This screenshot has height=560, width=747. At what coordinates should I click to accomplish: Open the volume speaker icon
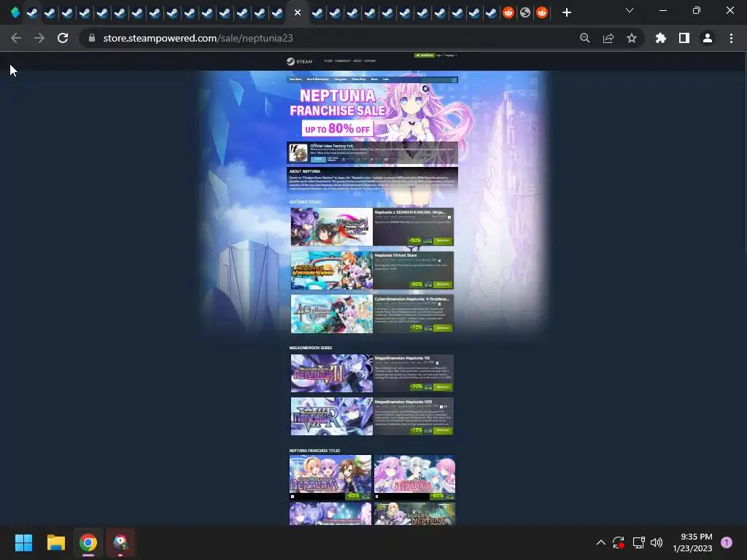coord(657,542)
